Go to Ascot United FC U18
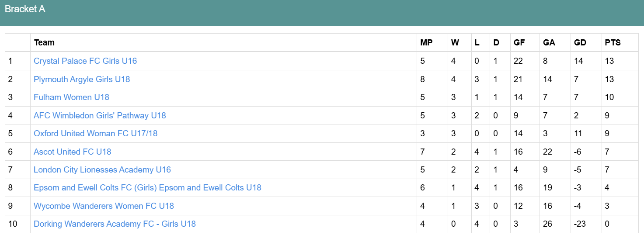 (x=72, y=152)
